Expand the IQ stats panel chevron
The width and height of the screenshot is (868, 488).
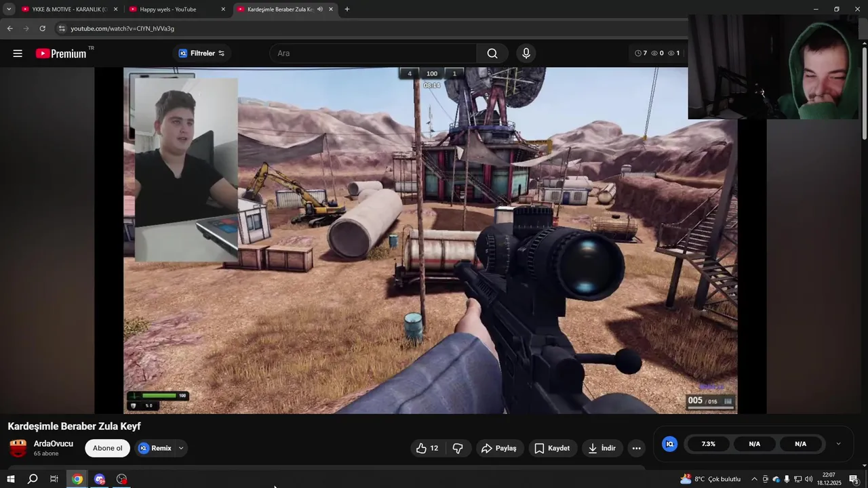point(838,444)
